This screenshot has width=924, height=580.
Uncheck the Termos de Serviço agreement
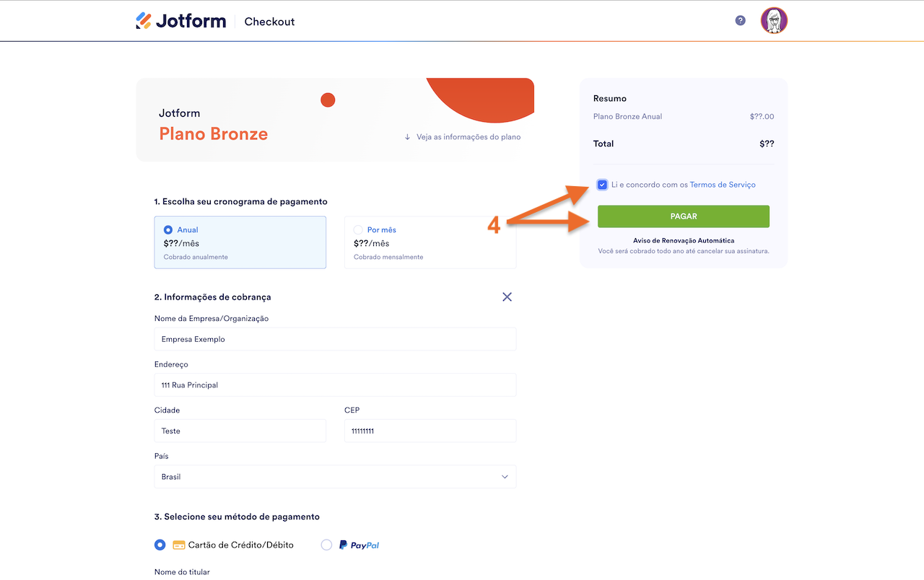point(602,185)
